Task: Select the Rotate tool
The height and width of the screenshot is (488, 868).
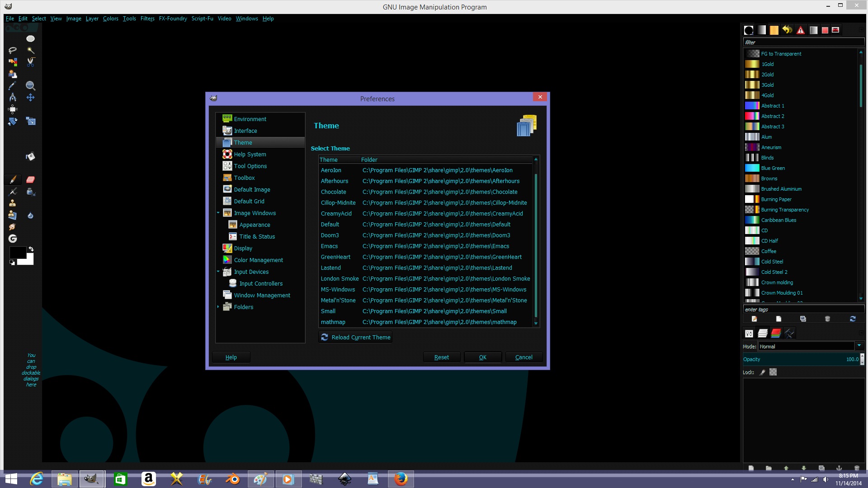Action: click(13, 121)
